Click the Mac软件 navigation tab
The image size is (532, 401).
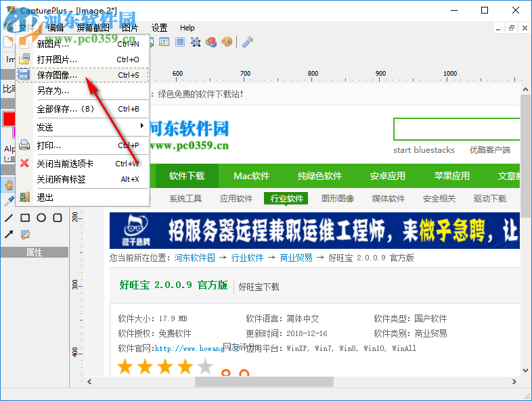(251, 176)
